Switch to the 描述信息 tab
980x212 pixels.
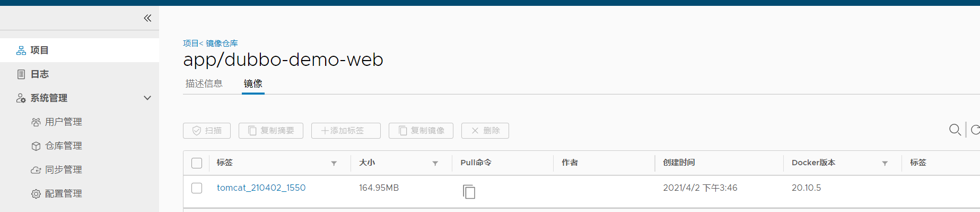[x=204, y=83]
